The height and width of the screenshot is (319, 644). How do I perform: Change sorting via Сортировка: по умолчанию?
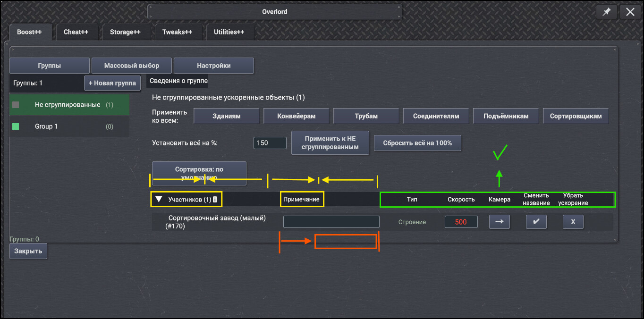199,173
